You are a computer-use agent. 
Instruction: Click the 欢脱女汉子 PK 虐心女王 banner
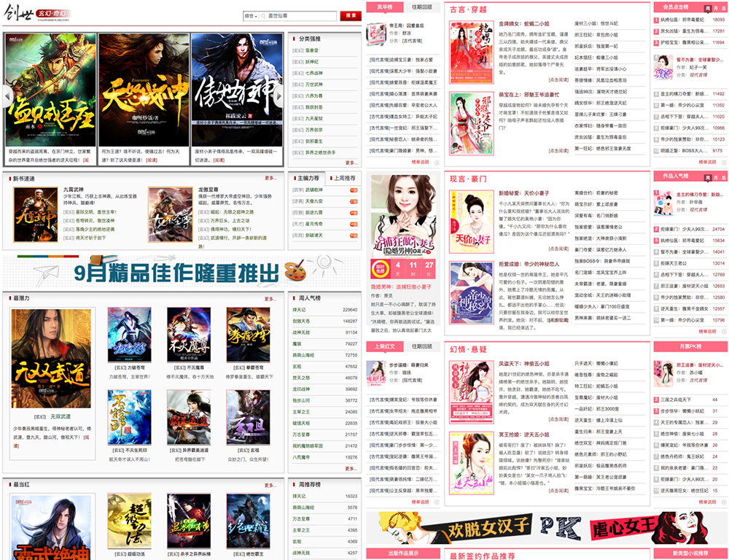(x=547, y=529)
